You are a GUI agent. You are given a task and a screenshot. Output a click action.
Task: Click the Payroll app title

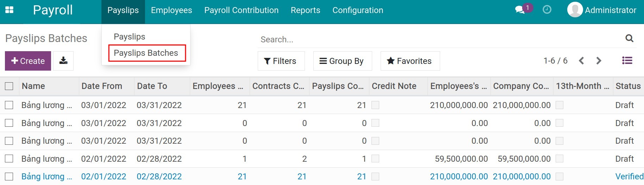pyautogui.click(x=53, y=10)
